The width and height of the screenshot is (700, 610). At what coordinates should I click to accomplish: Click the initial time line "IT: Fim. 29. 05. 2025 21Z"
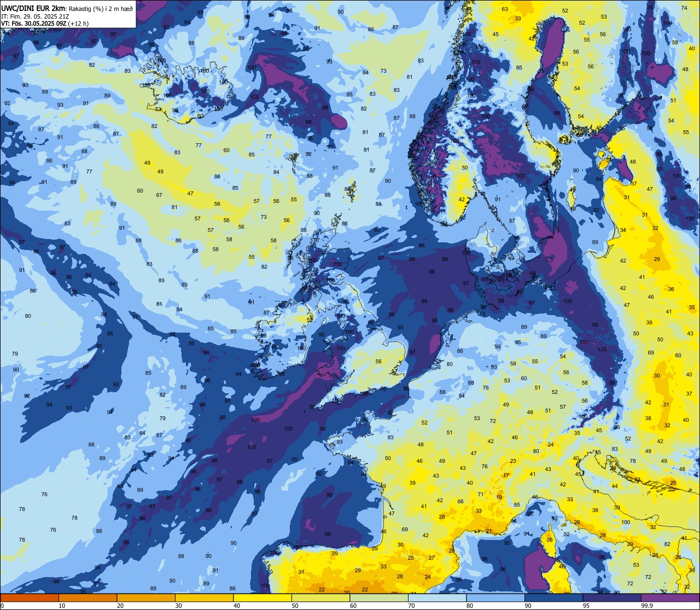pyautogui.click(x=35, y=16)
